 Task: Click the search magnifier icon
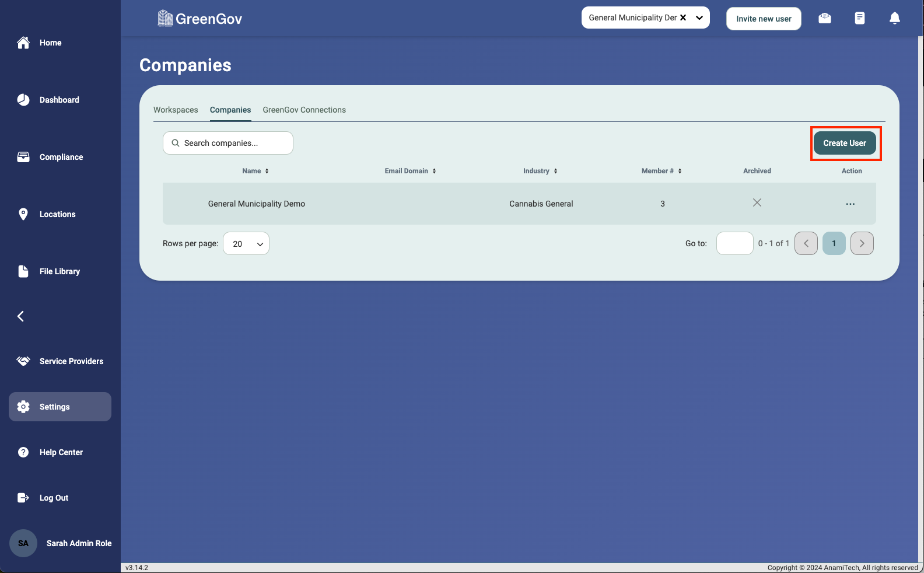pos(176,143)
